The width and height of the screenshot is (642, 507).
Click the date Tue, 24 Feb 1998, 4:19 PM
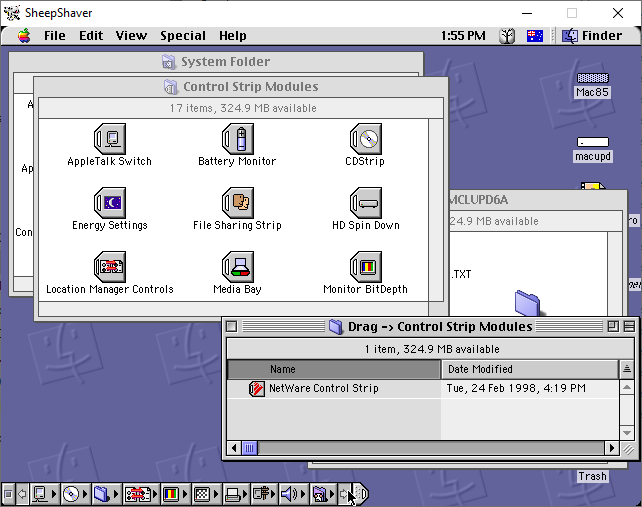516,388
